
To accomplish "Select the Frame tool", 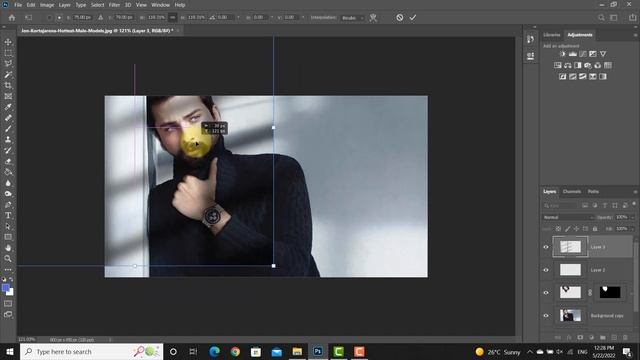I will coord(8,96).
